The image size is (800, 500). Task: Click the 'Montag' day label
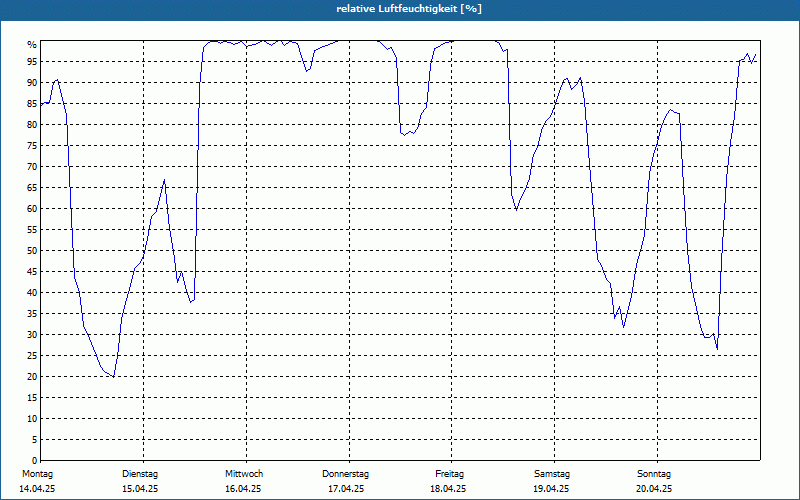[37, 474]
